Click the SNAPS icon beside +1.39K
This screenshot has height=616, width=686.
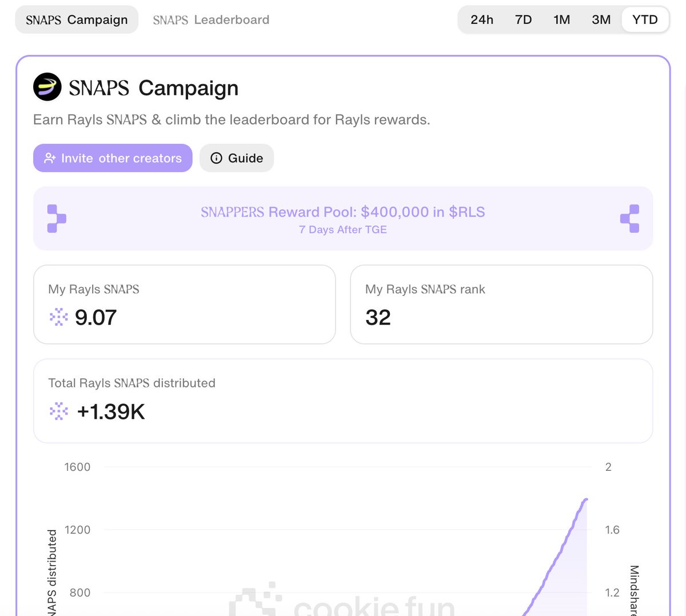(x=58, y=411)
